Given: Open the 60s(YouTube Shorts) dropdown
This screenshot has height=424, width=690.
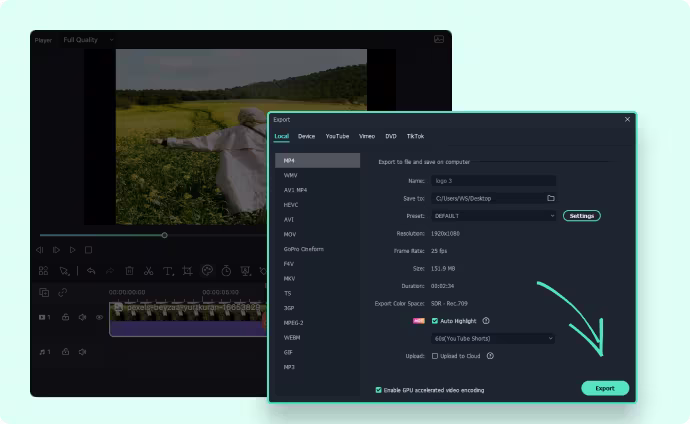Looking at the screenshot, I should pos(493,339).
